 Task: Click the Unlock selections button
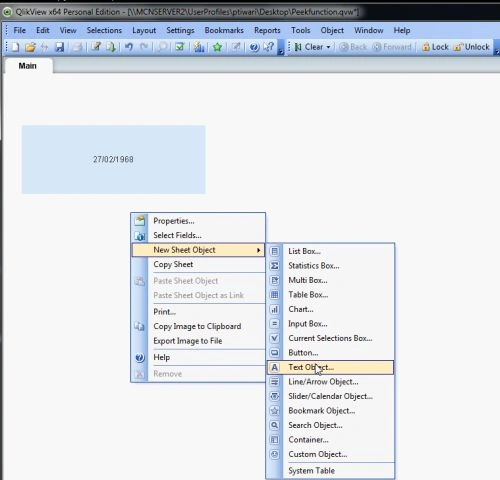click(x=472, y=47)
